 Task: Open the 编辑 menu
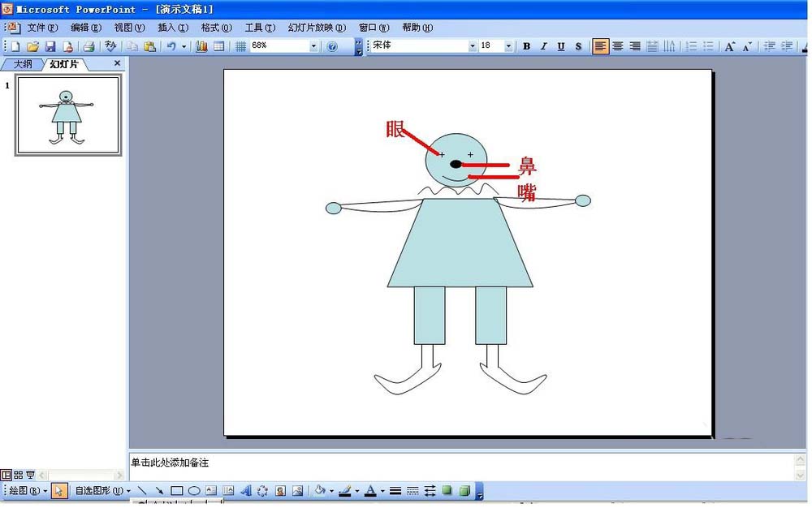pyautogui.click(x=86, y=28)
